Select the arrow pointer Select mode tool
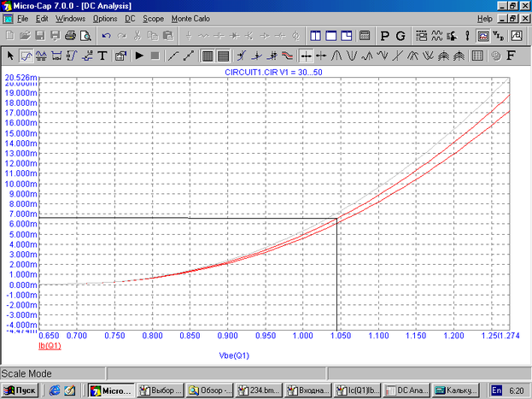The image size is (532, 399). click(x=10, y=56)
